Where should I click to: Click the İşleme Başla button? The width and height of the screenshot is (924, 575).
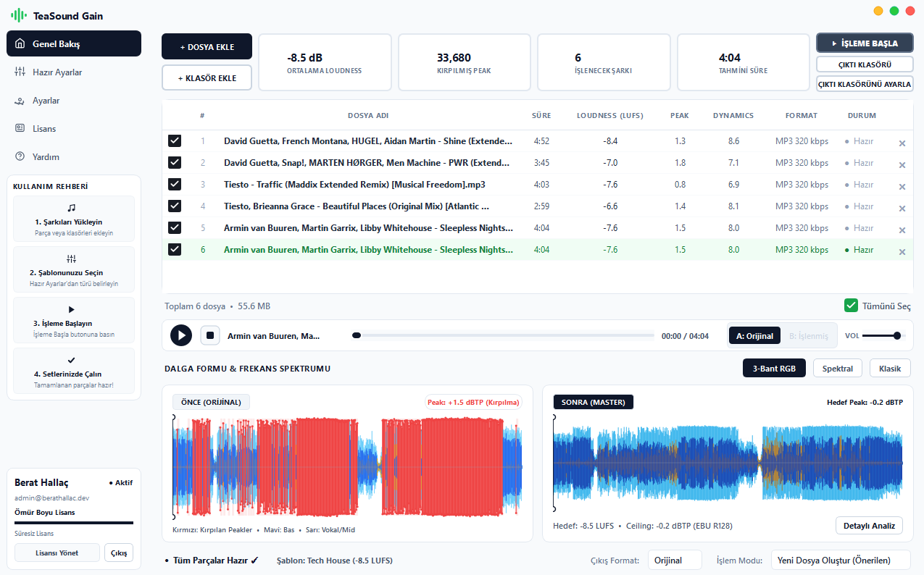tap(865, 43)
